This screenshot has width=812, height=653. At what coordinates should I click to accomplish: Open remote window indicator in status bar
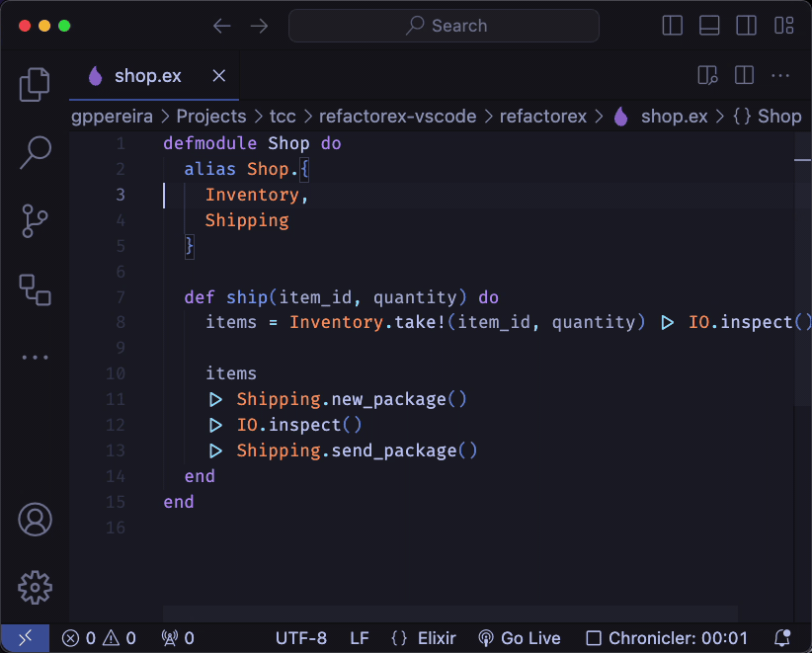(x=25, y=638)
